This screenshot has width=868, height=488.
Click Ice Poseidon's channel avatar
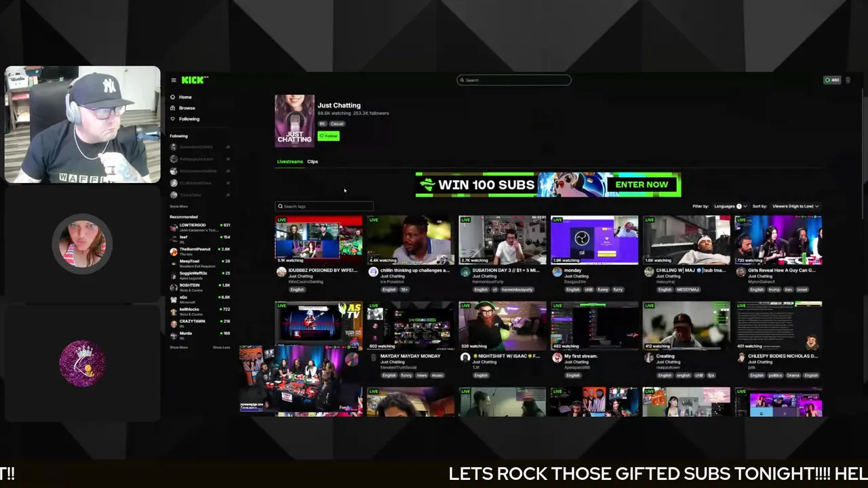click(373, 272)
